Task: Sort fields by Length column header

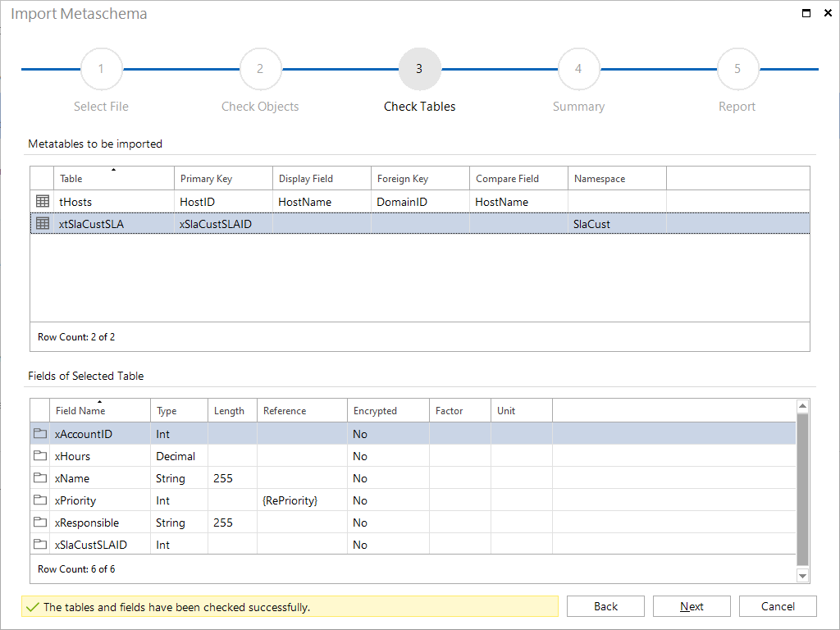Action: point(232,410)
